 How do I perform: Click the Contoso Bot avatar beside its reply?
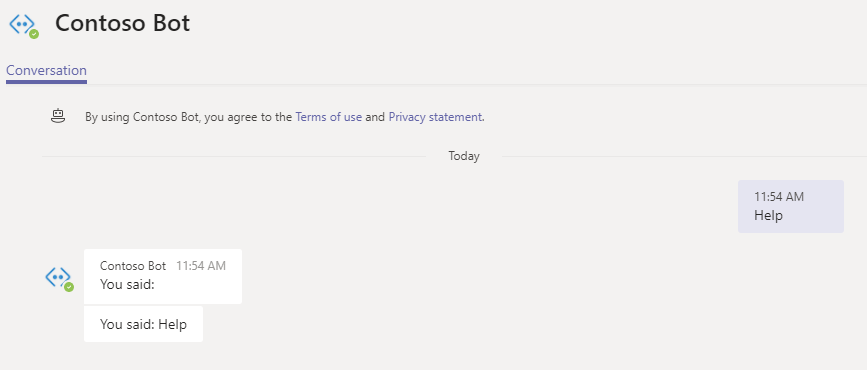pyautogui.click(x=59, y=278)
